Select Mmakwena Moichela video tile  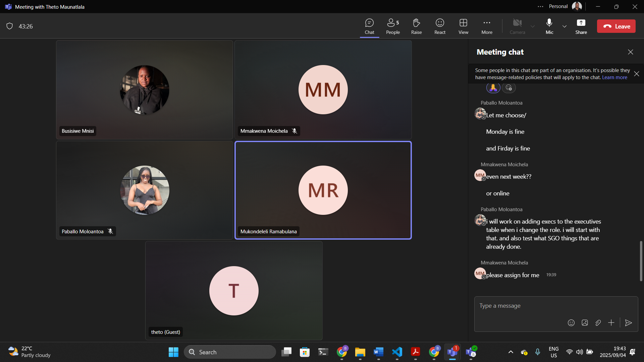pos(323,90)
